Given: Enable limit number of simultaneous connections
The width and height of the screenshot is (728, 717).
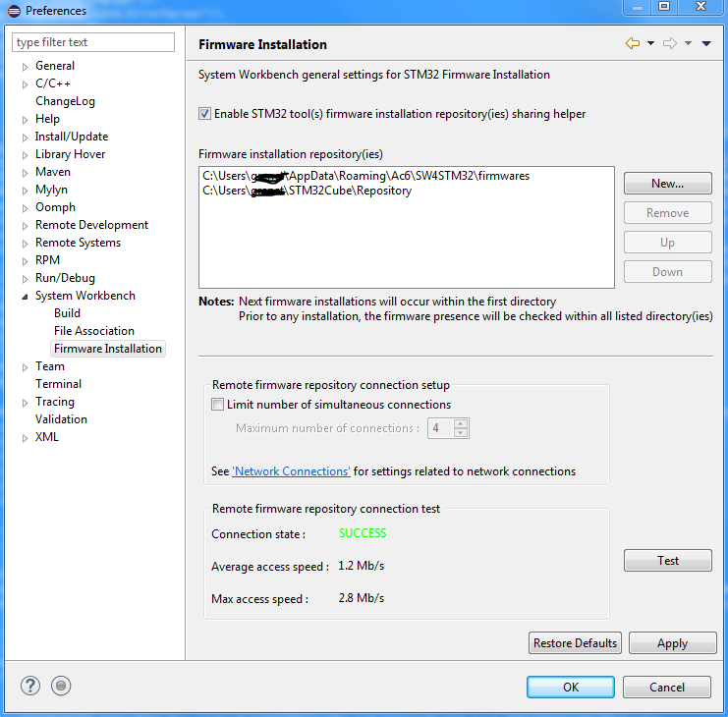Looking at the screenshot, I should click(218, 405).
